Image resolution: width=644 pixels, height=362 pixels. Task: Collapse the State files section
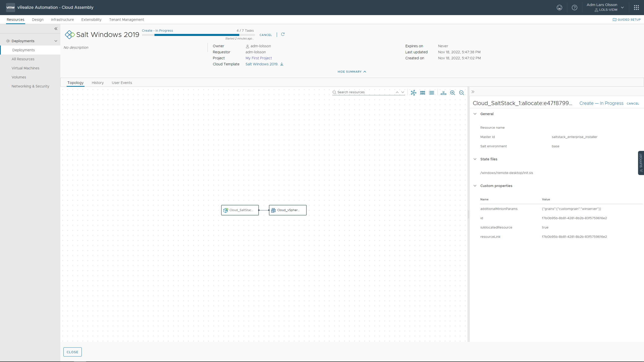(x=475, y=159)
